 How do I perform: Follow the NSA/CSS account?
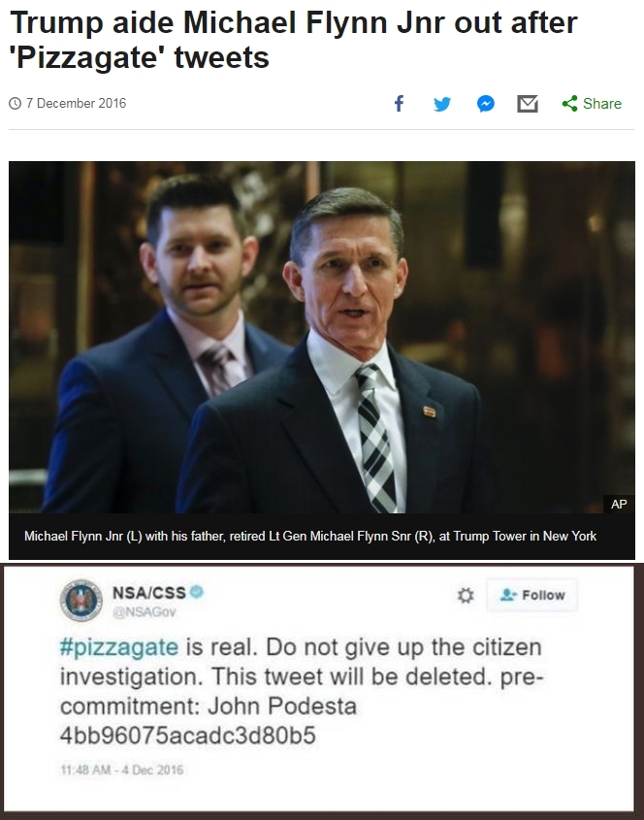531,595
